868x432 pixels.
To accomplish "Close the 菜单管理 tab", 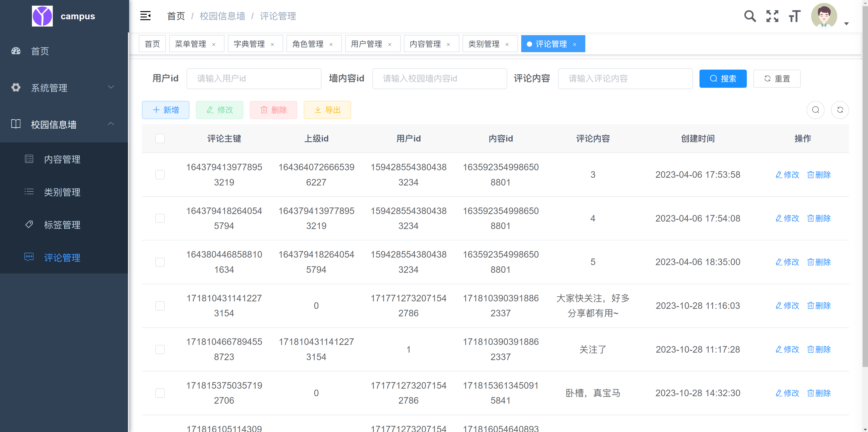I will click(214, 44).
